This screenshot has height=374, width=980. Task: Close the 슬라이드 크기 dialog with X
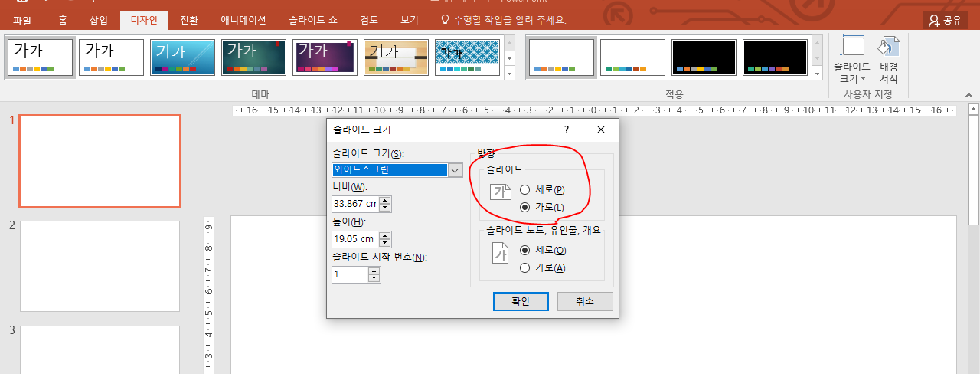(601, 130)
